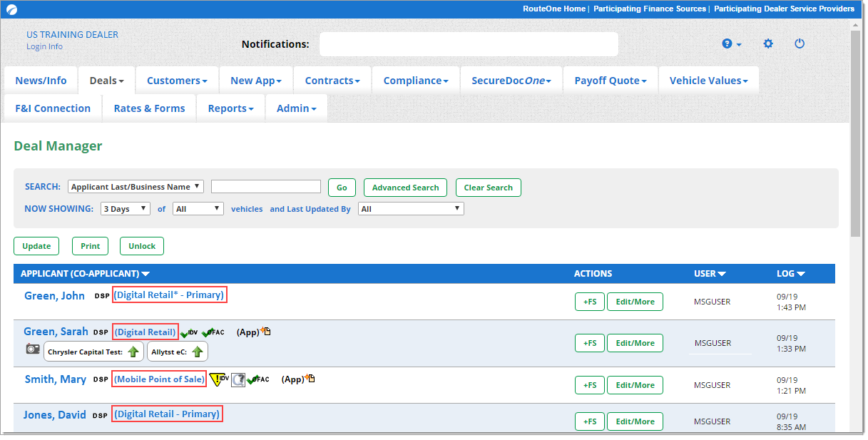The image size is (868, 440).
Task: Sort by the USER column header
Action: click(710, 274)
